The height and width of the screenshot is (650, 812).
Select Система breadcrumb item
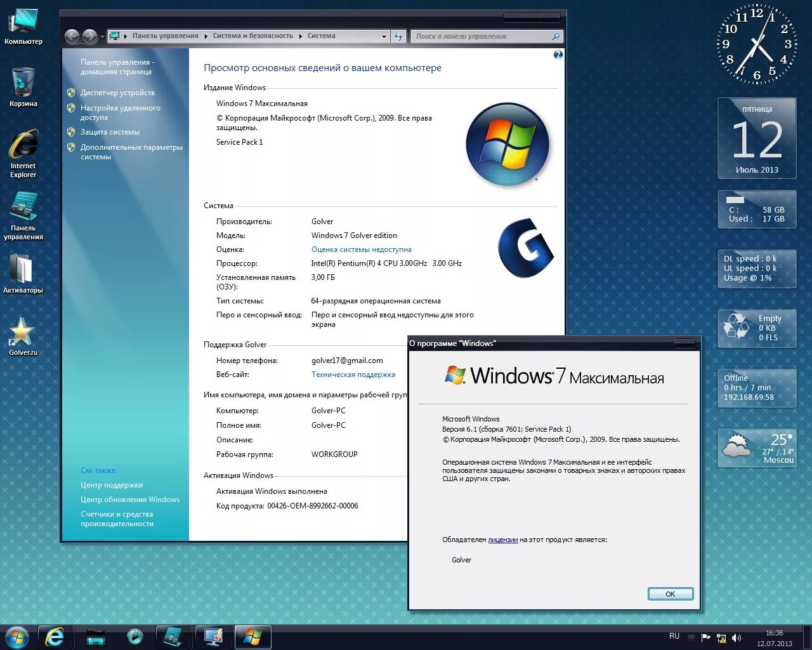tap(322, 36)
